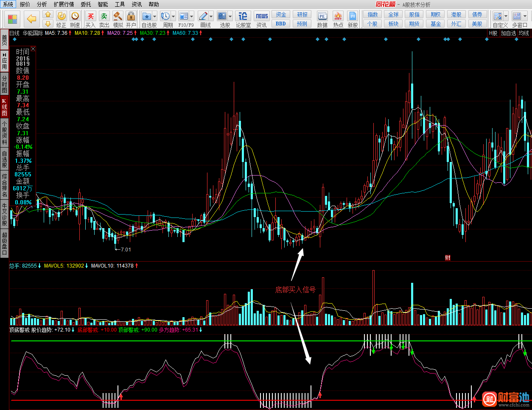Click the 美股 button
Viewport: 532px width, 410px height.
[x=477, y=24]
